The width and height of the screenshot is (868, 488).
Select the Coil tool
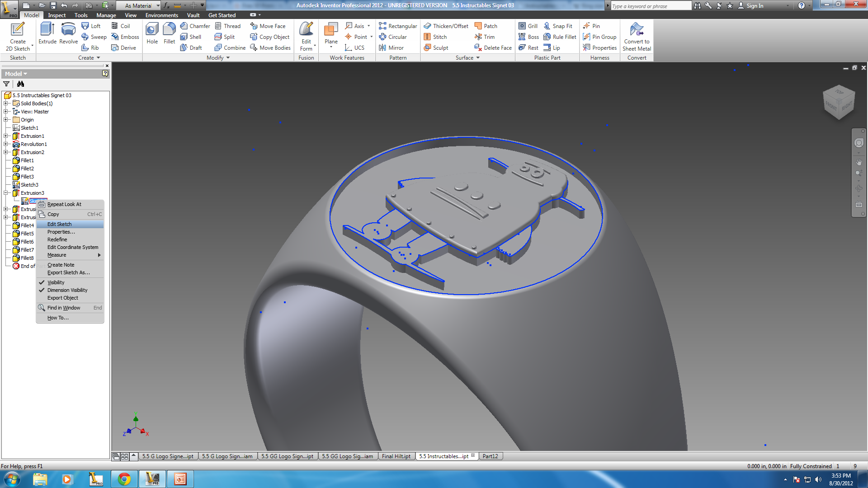click(121, 26)
